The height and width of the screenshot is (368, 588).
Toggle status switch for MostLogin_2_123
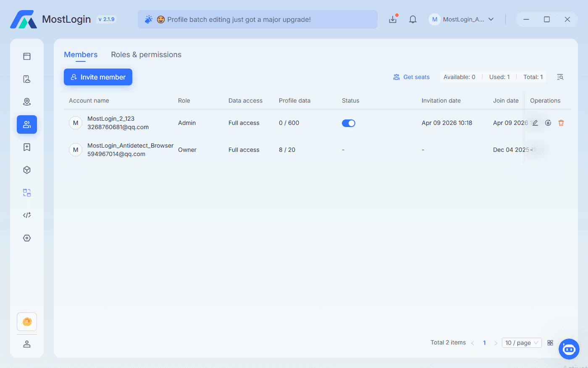349,123
